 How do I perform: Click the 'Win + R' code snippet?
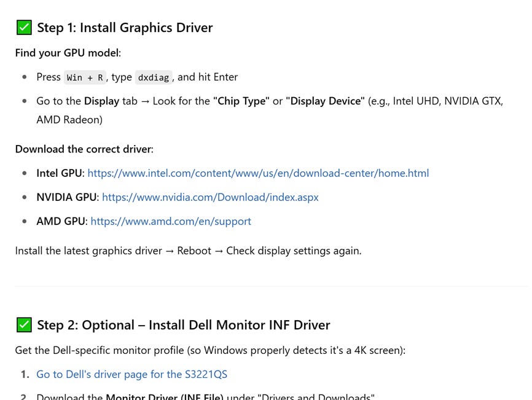coord(85,77)
